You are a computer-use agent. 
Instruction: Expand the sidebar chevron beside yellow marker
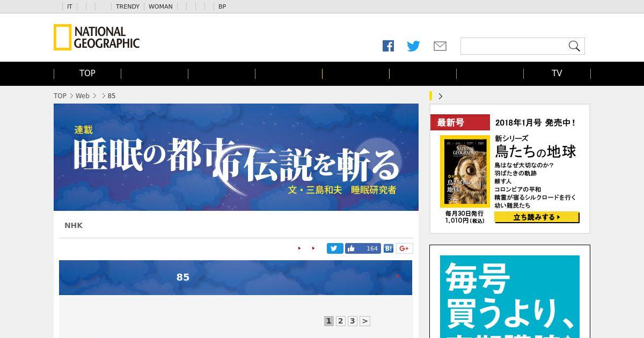[x=441, y=96]
